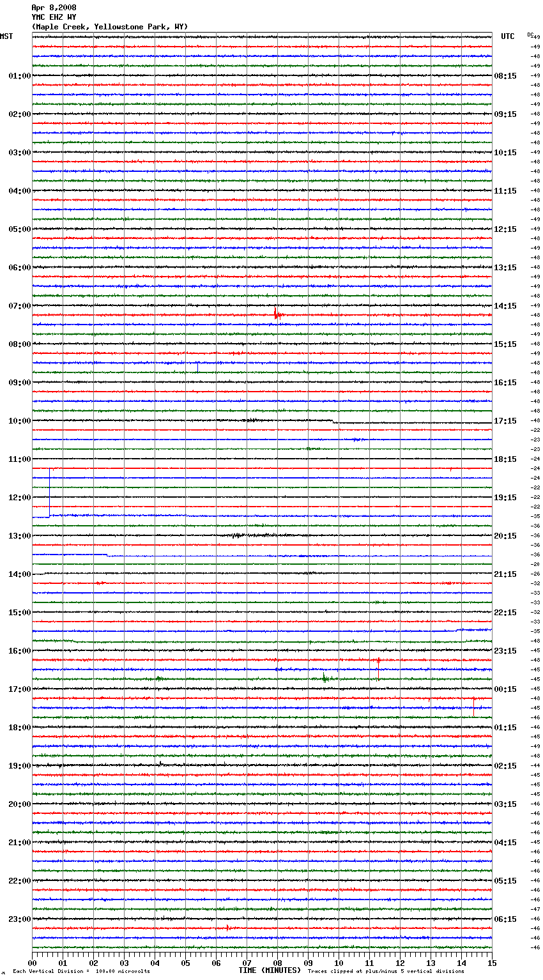Click the date text "Apr 8,2008"
Screen dimensions: 543x980
(54, 8)
